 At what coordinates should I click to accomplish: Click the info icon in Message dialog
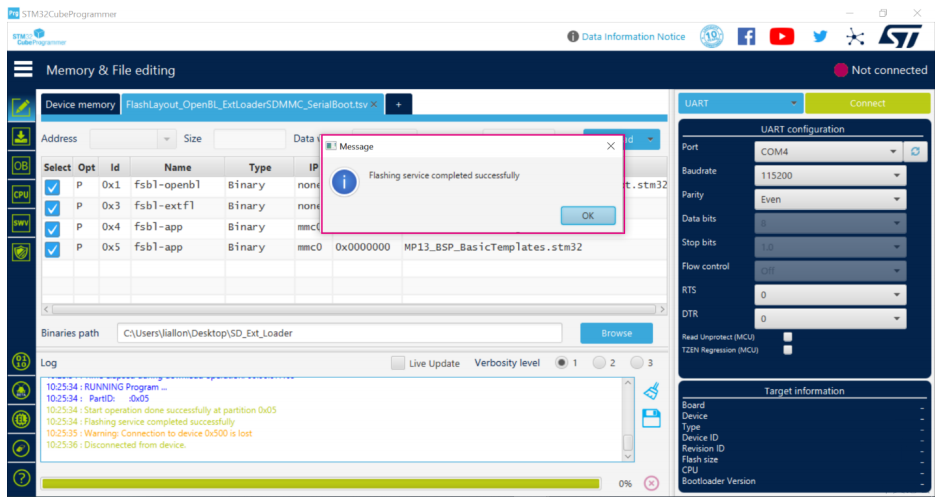[x=344, y=182]
